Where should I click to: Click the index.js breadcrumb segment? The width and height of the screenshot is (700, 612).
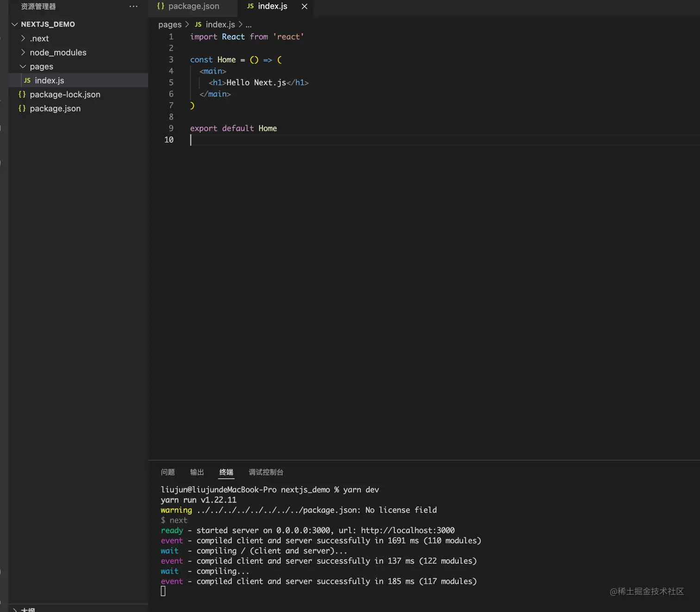[220, 25]
